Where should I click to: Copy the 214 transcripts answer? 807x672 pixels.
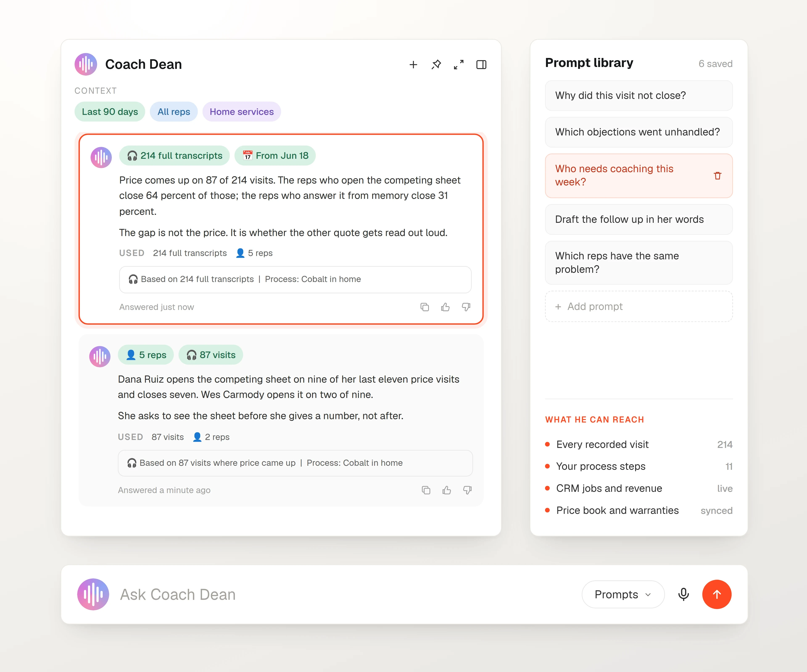(x=425, y=307)
